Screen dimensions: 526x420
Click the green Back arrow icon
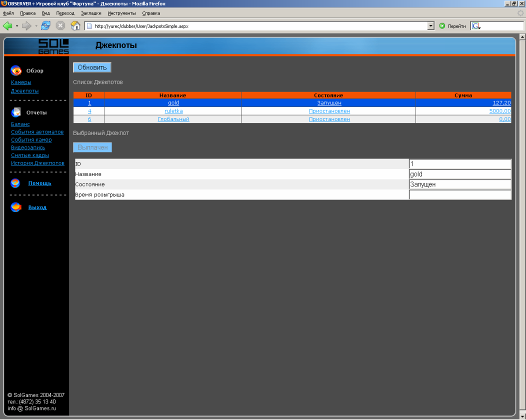(x=8, y=26)
